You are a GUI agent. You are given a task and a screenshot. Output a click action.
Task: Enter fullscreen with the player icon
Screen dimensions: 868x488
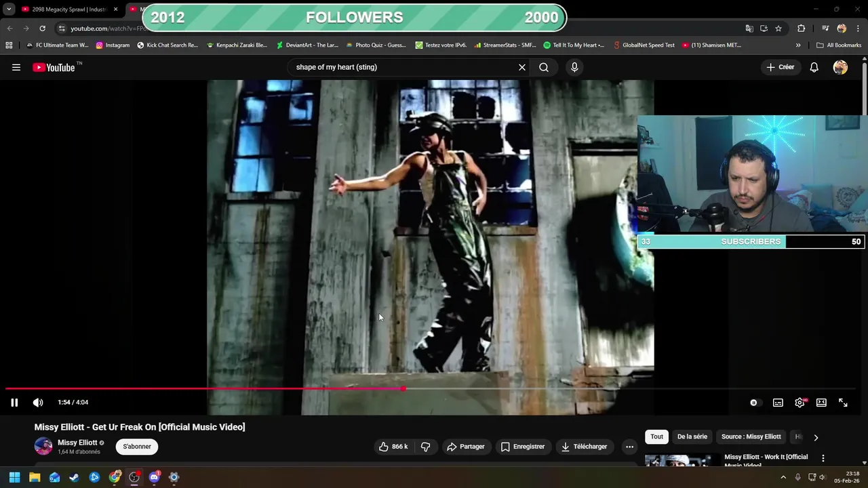click(x=843, y=403)
